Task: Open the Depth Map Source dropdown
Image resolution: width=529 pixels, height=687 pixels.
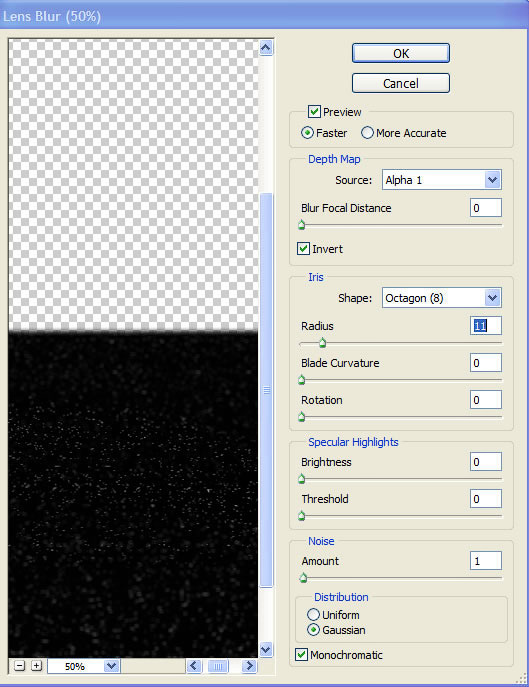Action: [442, 180]
